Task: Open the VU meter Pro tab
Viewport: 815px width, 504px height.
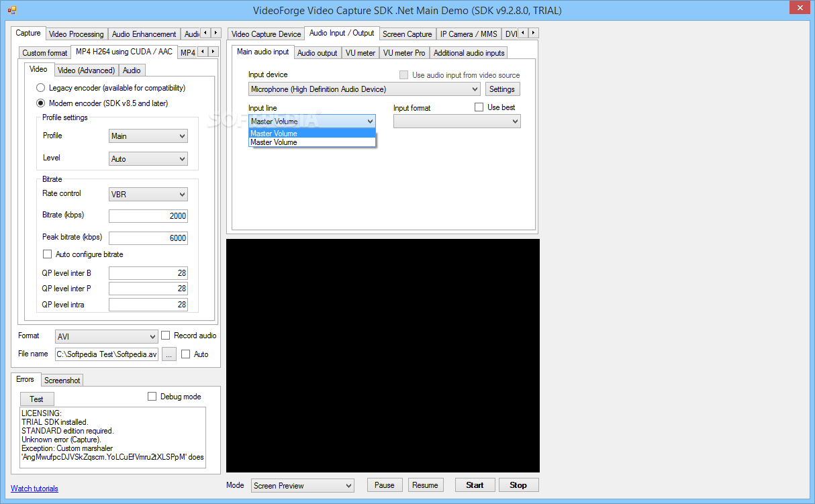Action: point(404,53)
